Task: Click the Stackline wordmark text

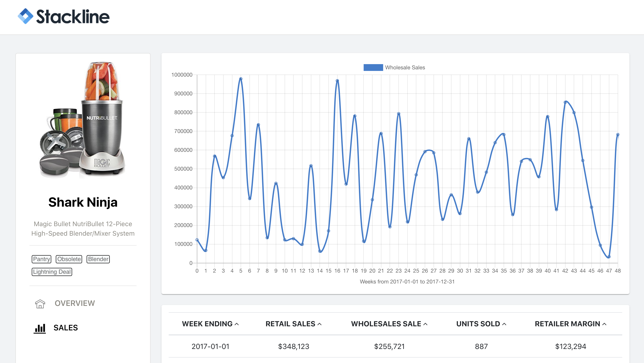Action: click(x=73, y=17)
